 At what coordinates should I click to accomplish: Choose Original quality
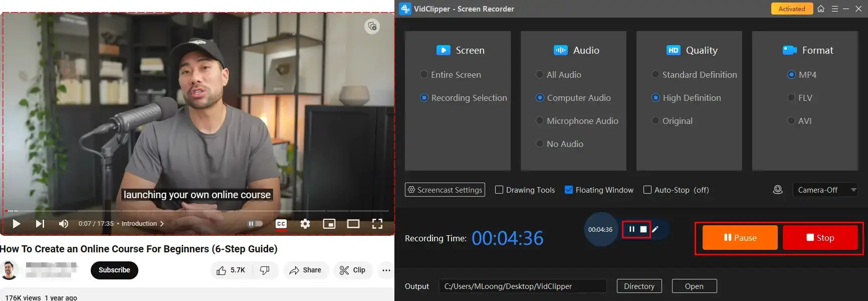tap(672, 121)
